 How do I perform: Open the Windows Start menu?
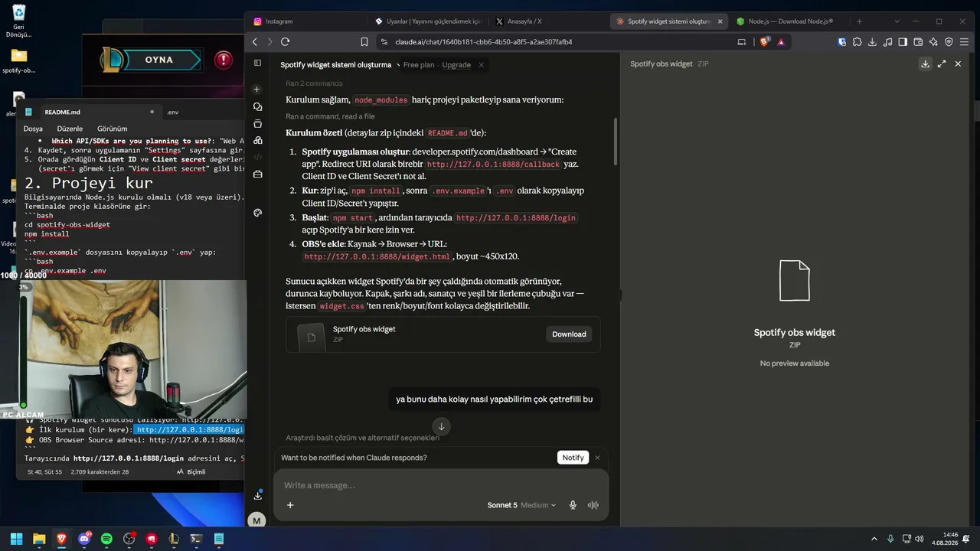click(16, 539)
